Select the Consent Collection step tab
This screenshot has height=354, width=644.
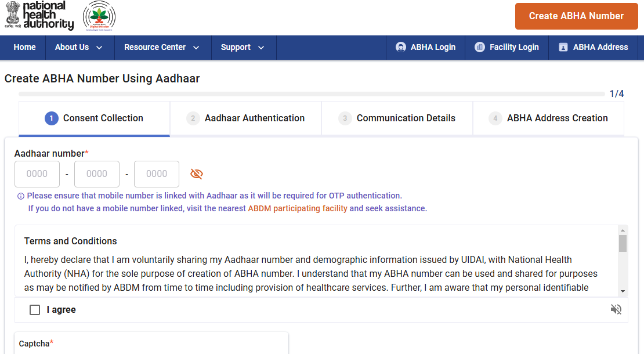[x=94, y=118]
